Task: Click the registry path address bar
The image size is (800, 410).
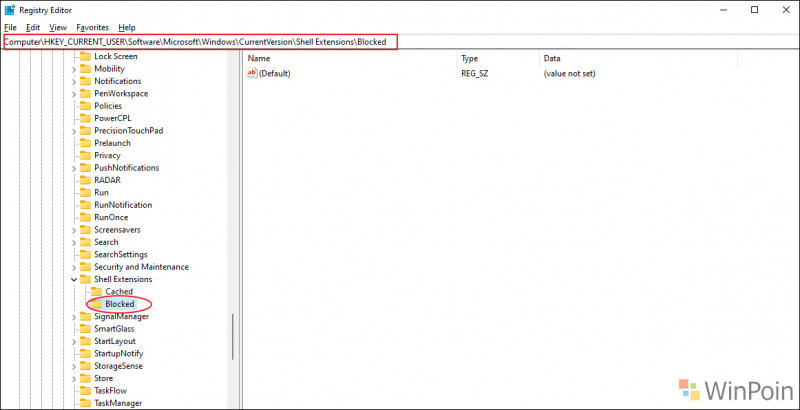Action: 200,42
